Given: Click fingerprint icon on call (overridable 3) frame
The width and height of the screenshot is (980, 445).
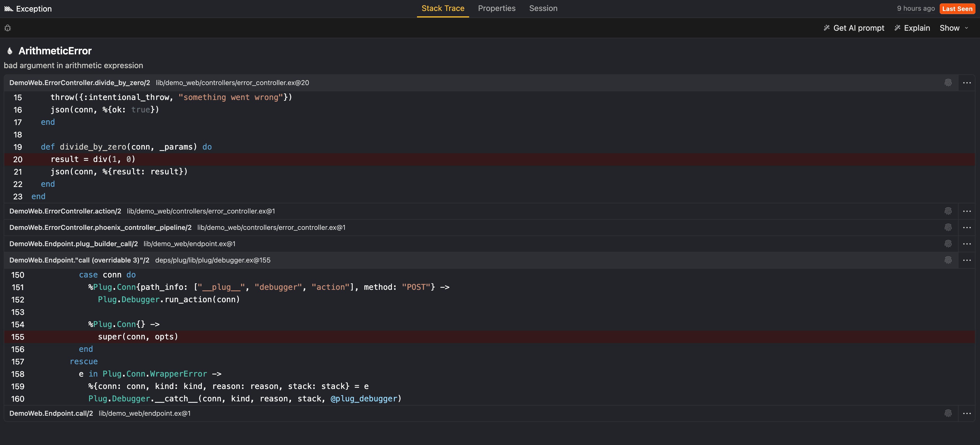Looking at the screenshot, I should (948, 260).
